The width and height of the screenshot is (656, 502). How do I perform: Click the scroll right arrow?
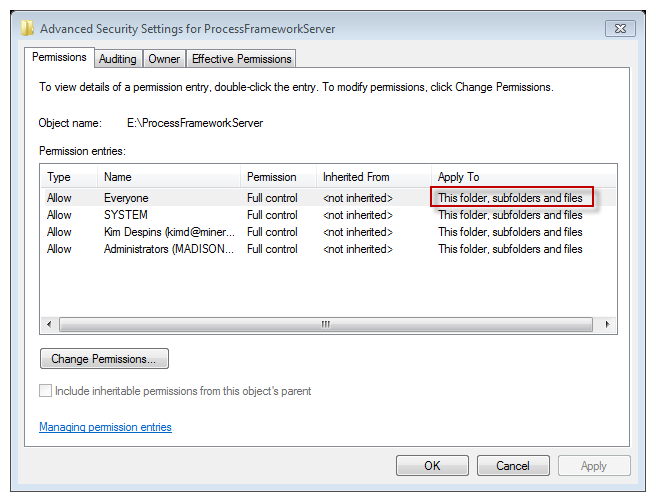(x=607, y=324)
